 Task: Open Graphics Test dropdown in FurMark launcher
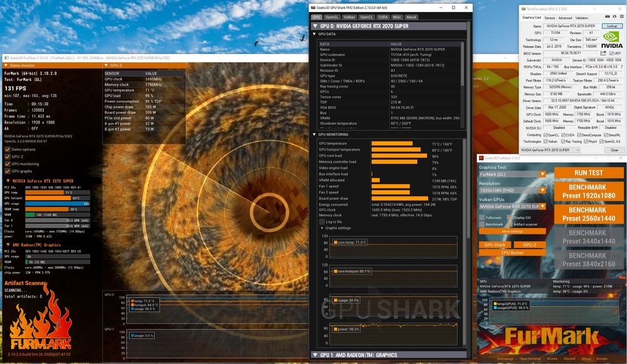(x=542, y=174)
